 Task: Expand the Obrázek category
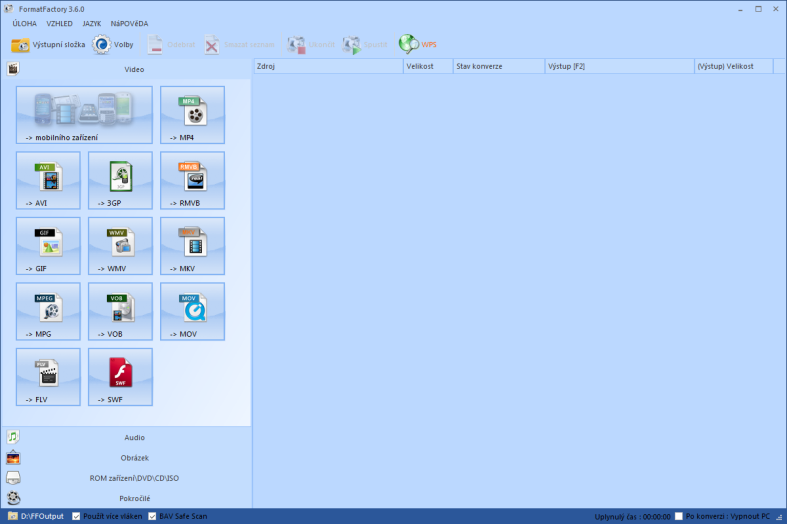point(126,458)
